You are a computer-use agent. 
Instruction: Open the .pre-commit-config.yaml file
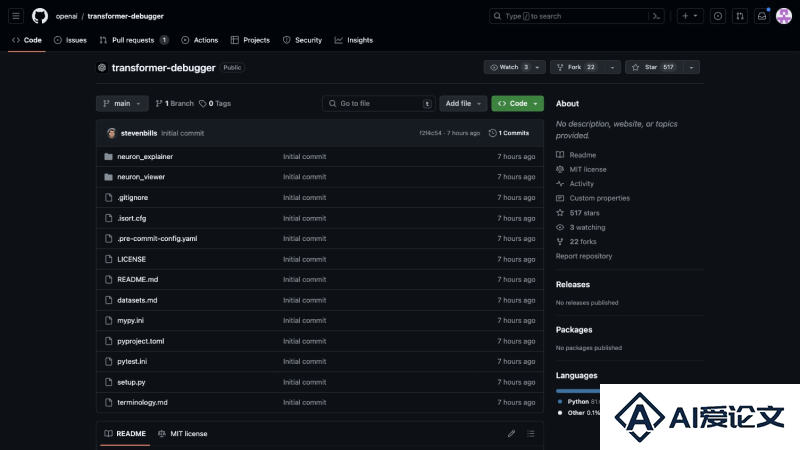[157, 239]
